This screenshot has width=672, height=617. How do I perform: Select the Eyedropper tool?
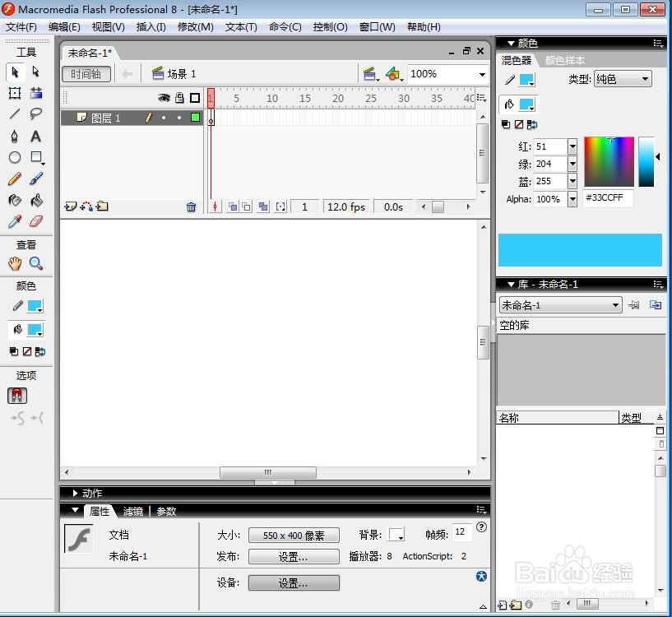pos(15,221)
